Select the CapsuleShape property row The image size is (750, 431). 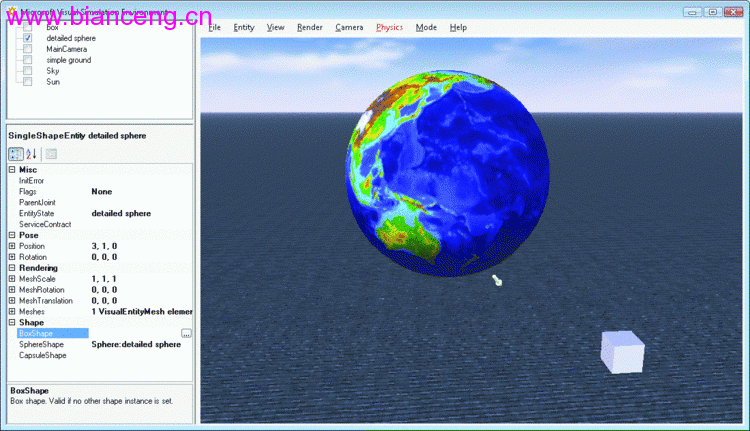click(100, 355)
